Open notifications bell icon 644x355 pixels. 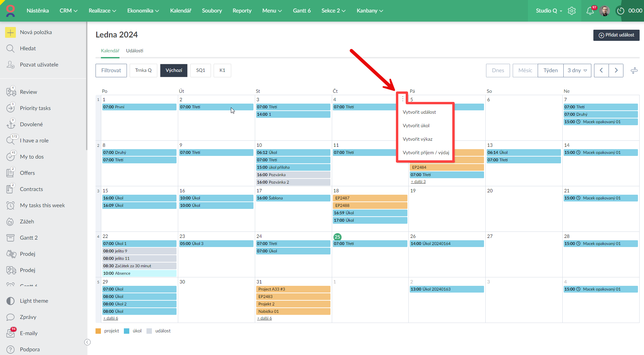[x=590, y=11]
